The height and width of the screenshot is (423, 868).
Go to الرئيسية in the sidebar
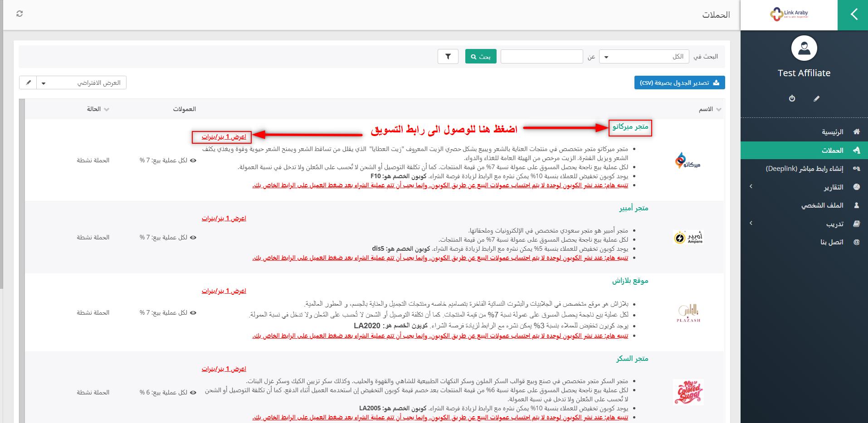pyautogui.click(x=833, y=132)
